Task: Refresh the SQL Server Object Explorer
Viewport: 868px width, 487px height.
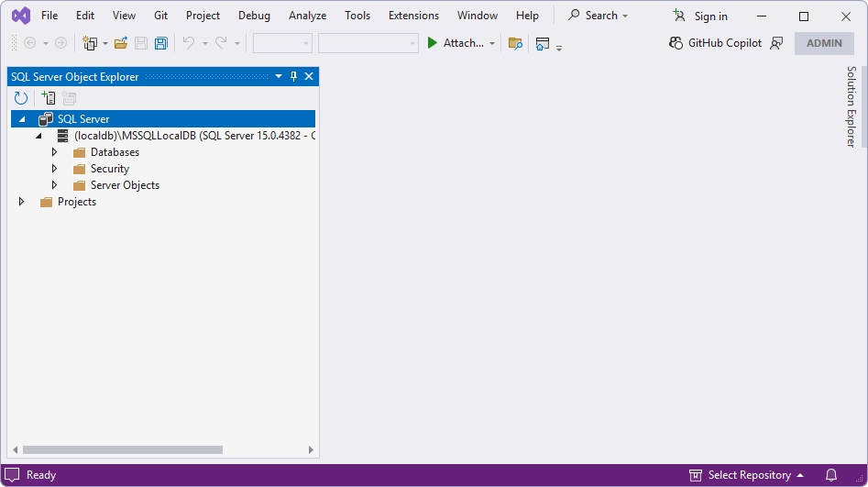Action: click(x=21, y=98)
